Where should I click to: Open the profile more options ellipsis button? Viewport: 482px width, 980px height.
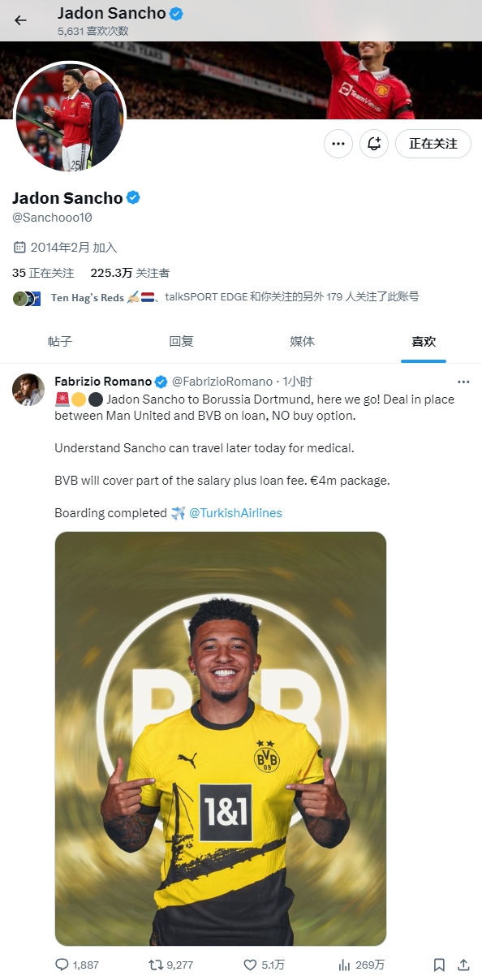(x=338, y=144)
